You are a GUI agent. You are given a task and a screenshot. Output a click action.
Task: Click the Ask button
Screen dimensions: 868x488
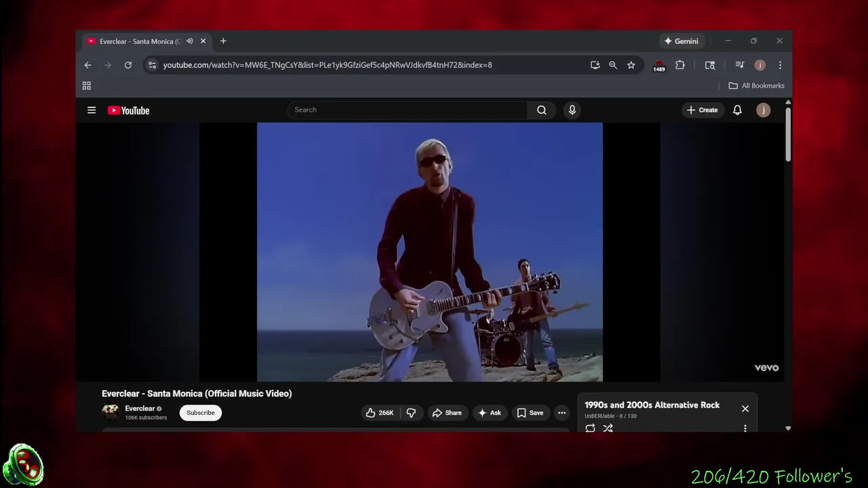(490, 413)
